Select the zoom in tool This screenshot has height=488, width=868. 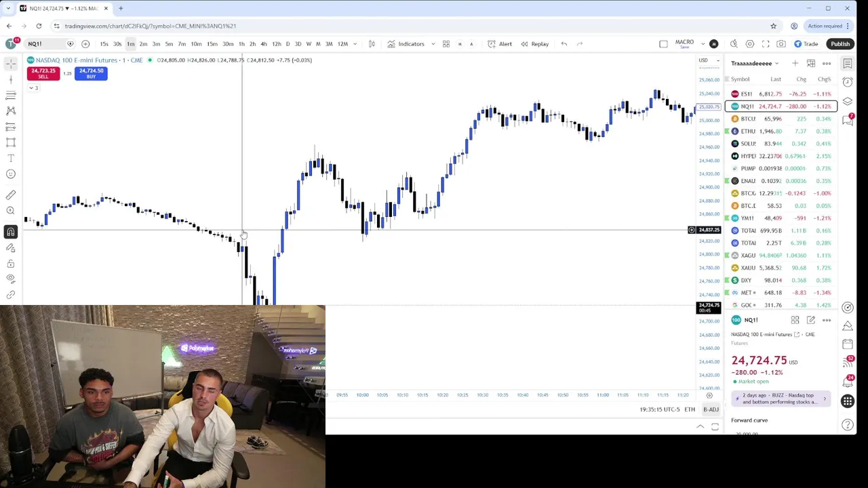pyautogui.click(x=11, y=211)
